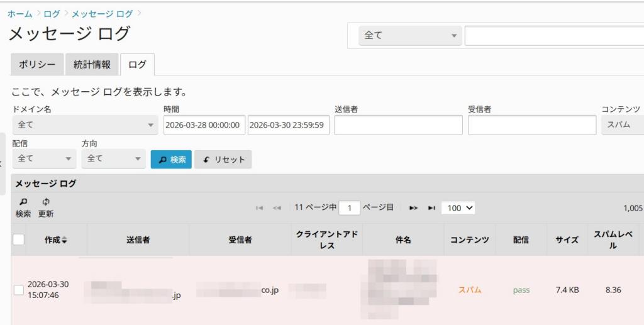Viewport: 644px width, 325px height.
Task: Expand the 方向 filter dropdown
Action: coord(113,159)
